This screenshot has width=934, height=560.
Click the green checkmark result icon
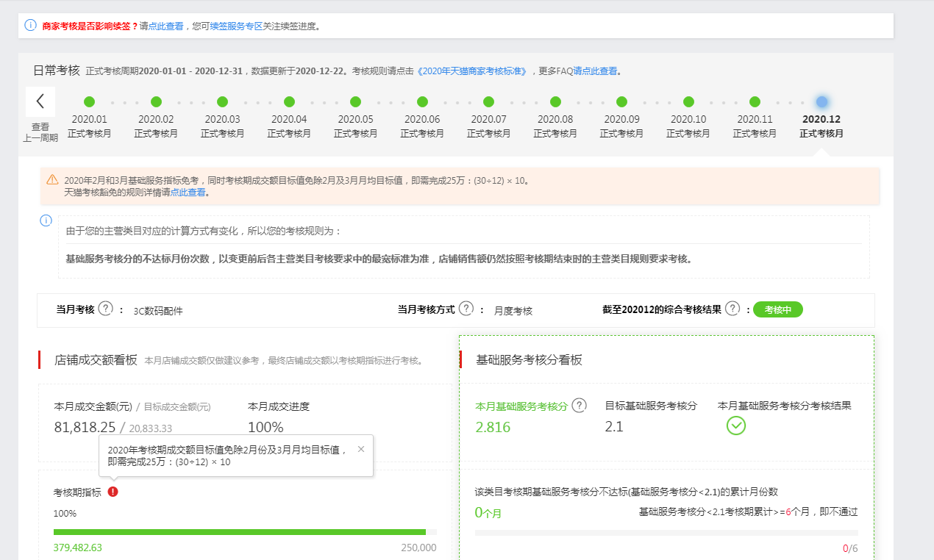click(736, 426)
